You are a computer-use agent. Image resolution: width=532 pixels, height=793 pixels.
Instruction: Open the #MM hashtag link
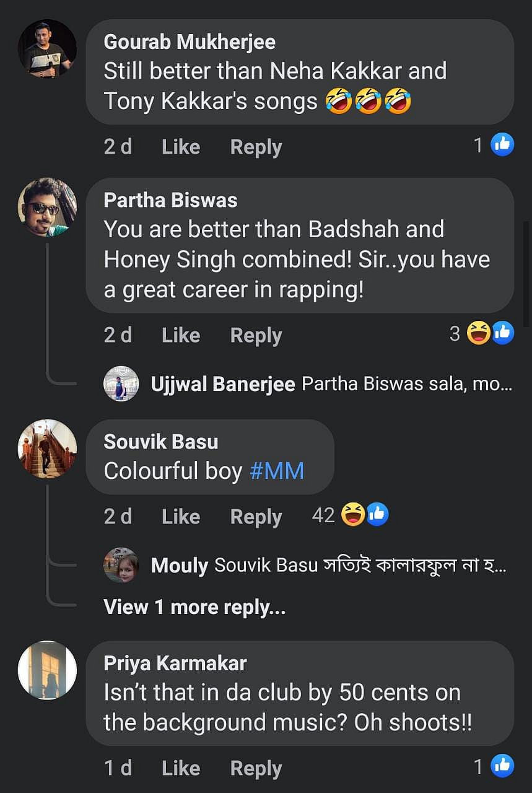coord(277,471)
